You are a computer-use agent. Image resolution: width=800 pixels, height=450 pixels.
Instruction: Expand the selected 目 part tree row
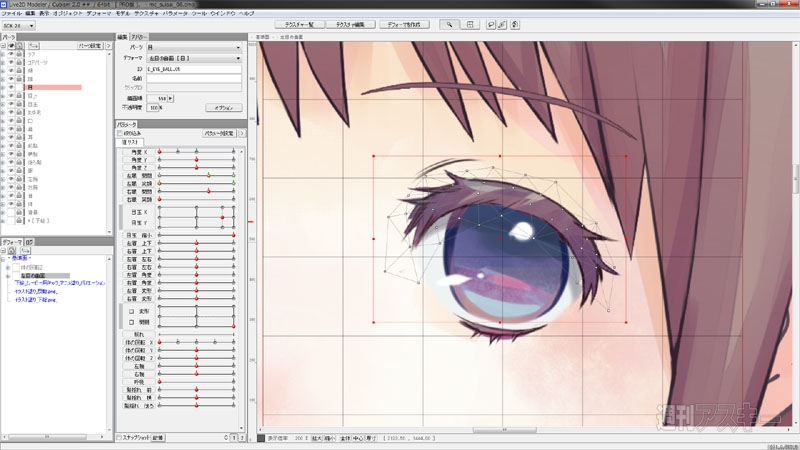(3, 87)
